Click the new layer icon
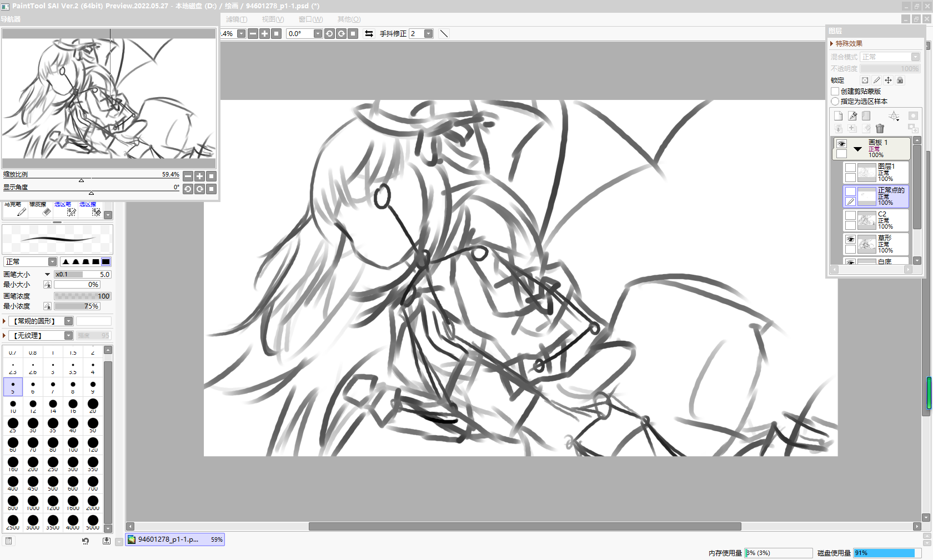The width and height of the screenshot is (933, 560). [x=838, y=115]
